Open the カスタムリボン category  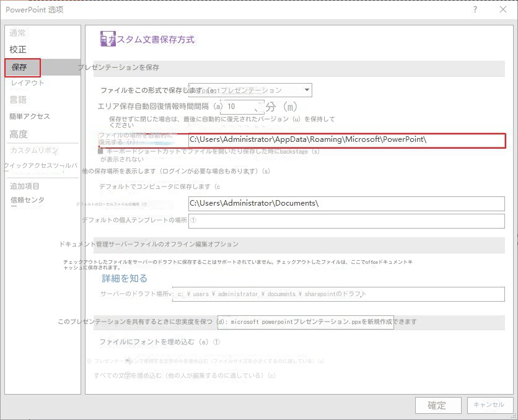tap(34, 151)
